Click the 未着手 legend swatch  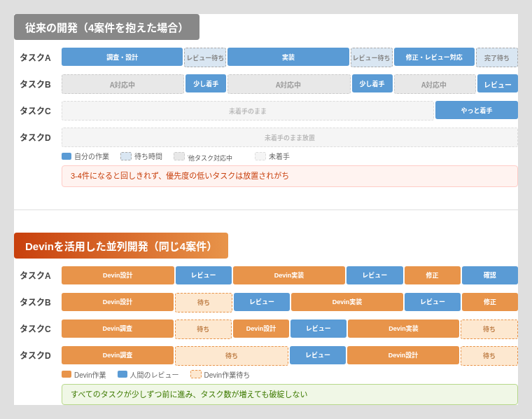(x=260, y=156)
